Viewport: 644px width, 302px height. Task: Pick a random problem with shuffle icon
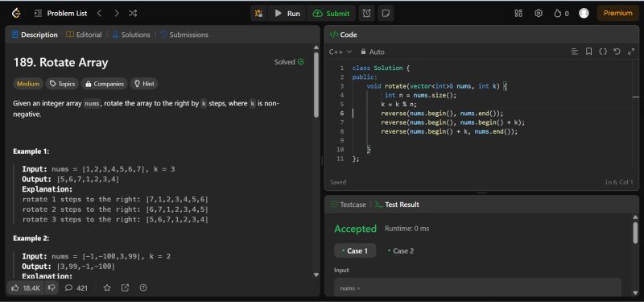[133, 13]
